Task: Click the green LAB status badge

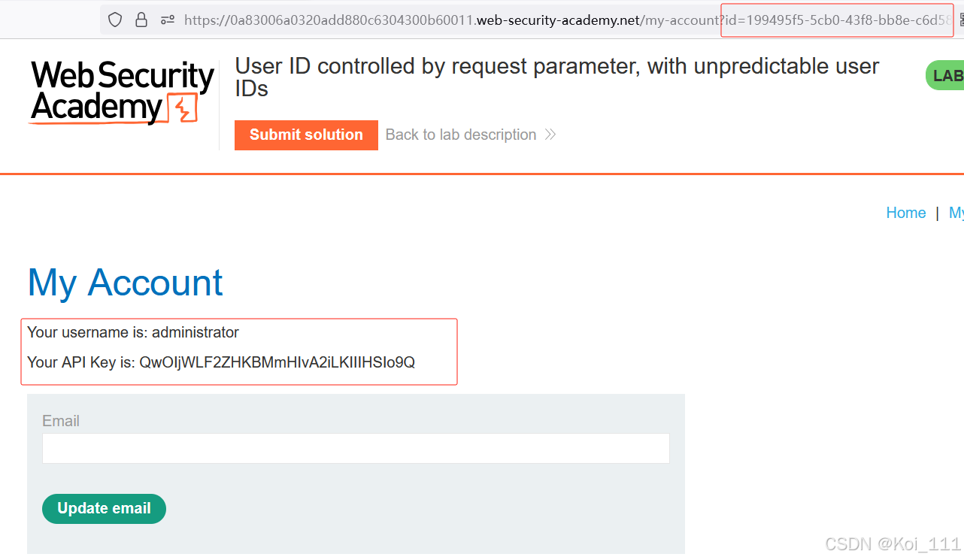Action: (944, 76)
